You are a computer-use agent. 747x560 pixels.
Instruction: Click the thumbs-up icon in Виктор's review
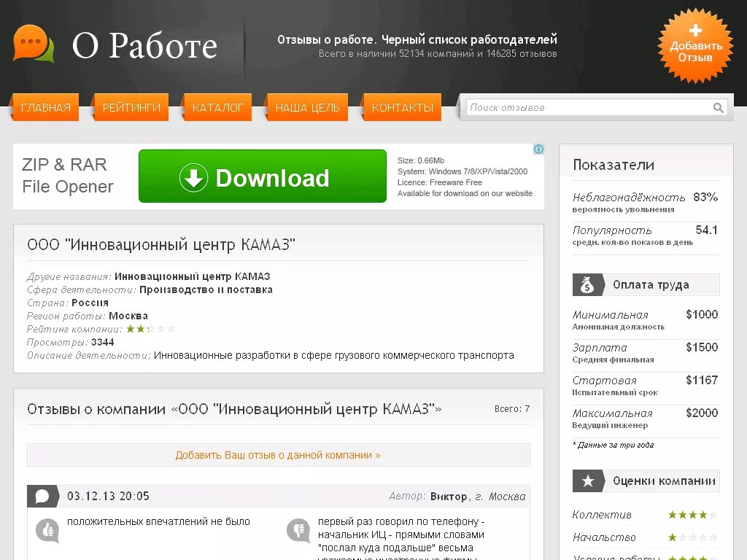point(47,530)
